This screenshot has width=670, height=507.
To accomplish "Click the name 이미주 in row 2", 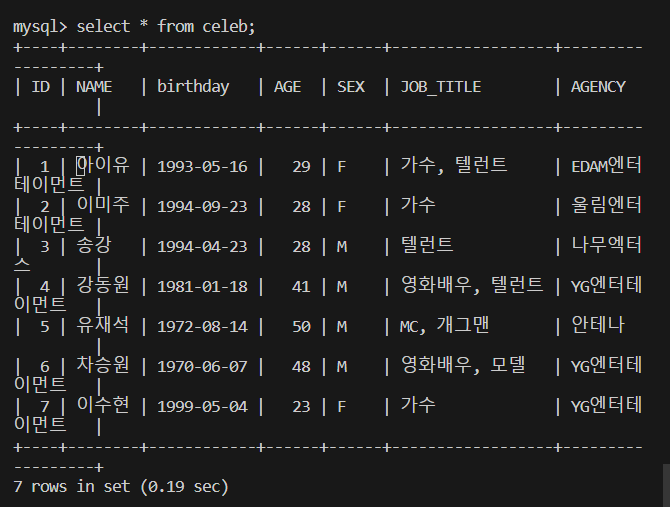I will point(103,205).
